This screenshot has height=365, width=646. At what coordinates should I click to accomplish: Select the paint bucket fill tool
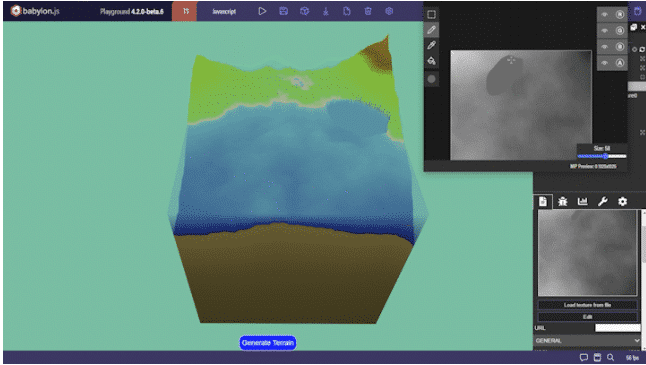pyautogui.click(x=431, y=61)
